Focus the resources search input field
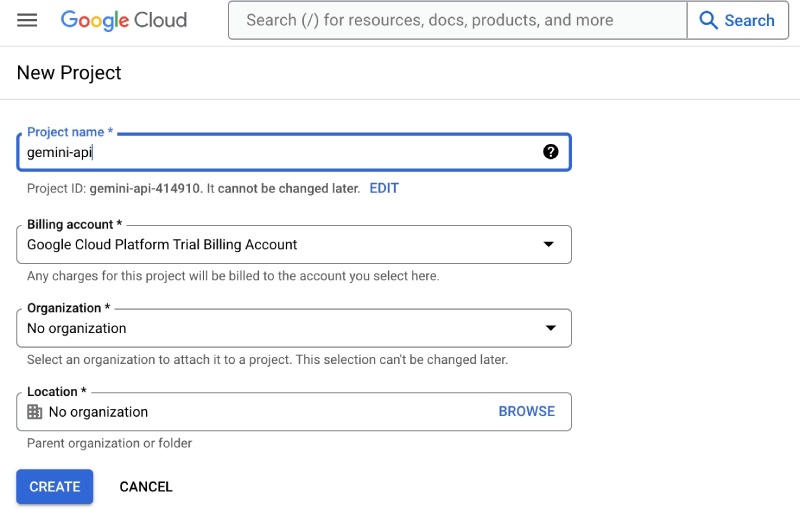The image size is (800, 528). [x=458, y=20]
